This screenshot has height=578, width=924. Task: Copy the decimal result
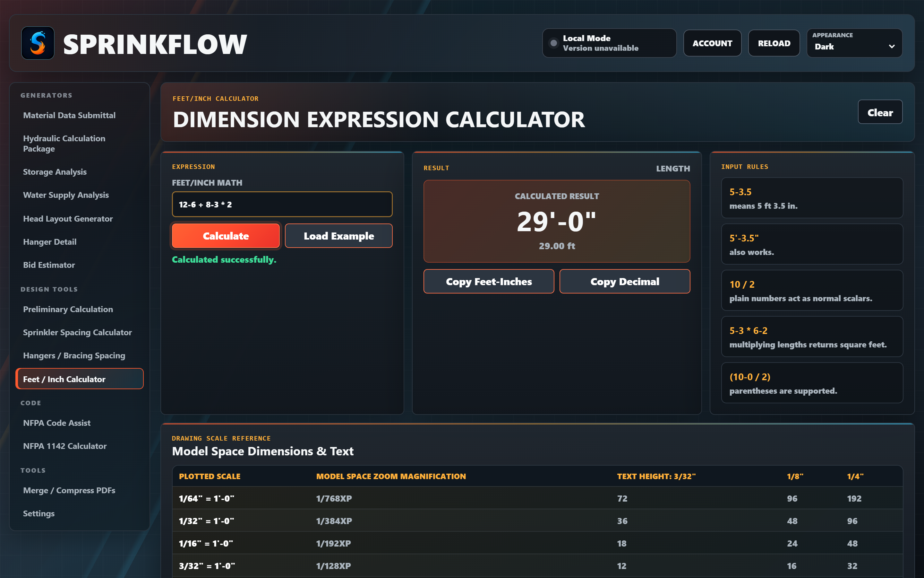pyautogui.click(x=625, y=281)
